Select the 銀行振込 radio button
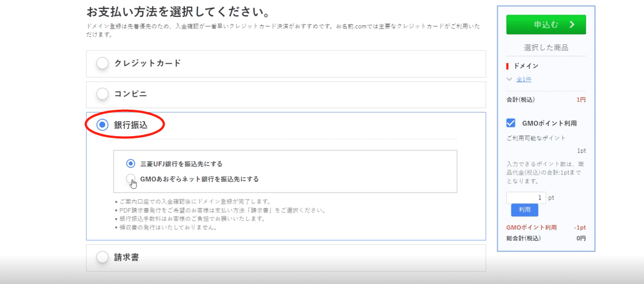The height and width of the screenshot is (284, 644). (x=102, y=125)
